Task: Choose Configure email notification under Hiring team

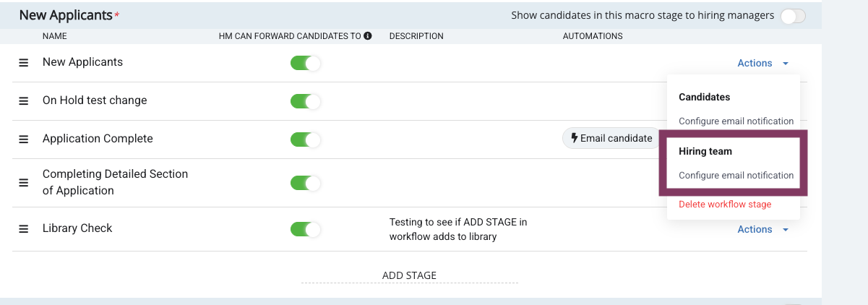Action: tap(736, 176)
